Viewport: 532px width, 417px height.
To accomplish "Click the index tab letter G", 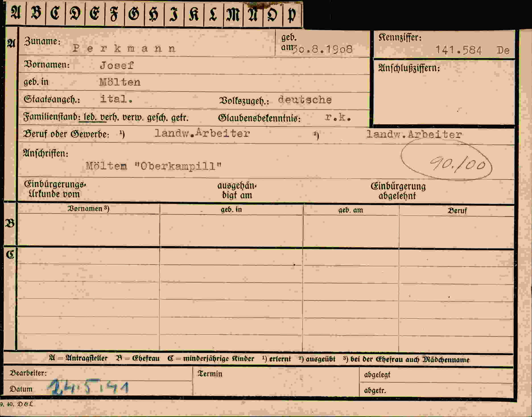I will pyautogui.click(x=134, y=14).
